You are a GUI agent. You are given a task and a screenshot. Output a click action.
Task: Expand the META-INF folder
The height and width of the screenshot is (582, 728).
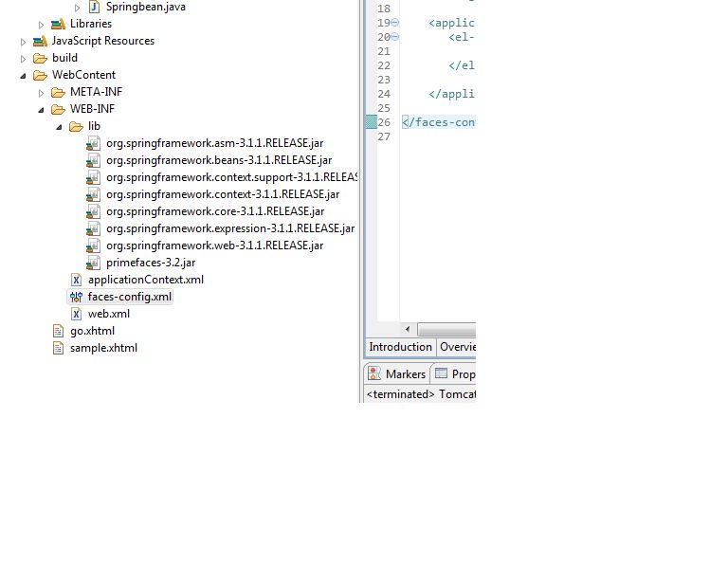42,93
